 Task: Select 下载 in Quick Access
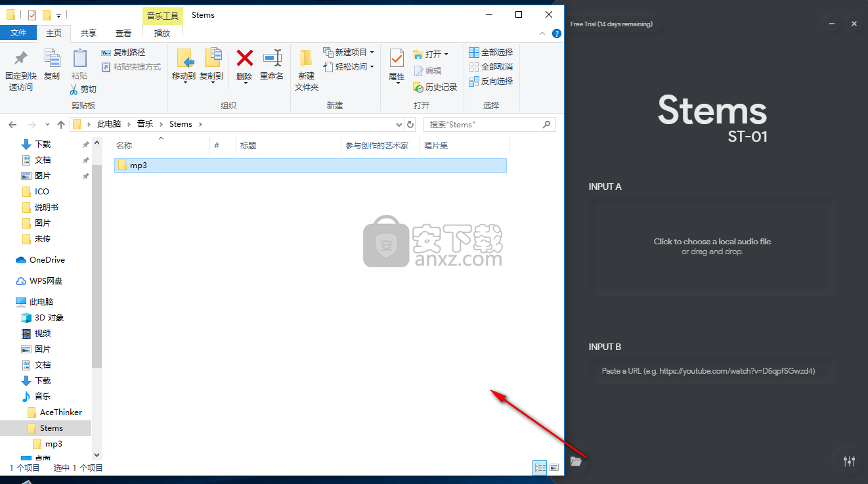43,144
